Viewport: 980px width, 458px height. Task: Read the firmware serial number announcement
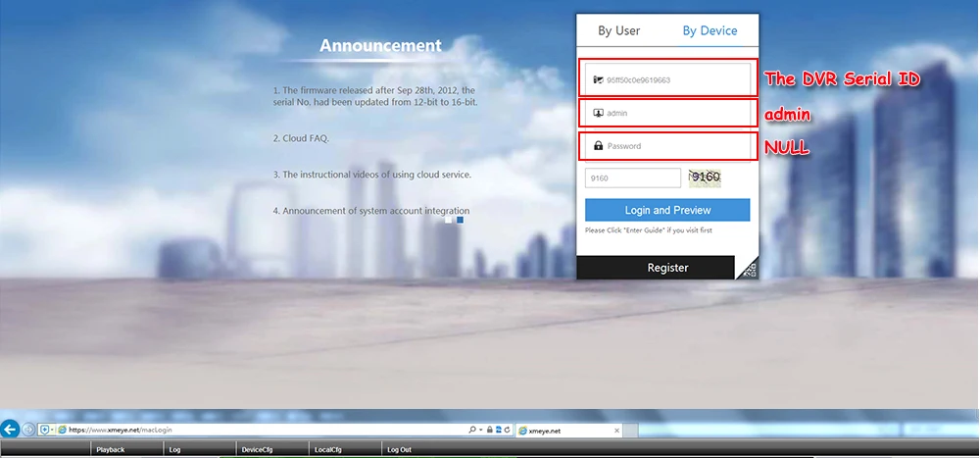pos(375,96)
